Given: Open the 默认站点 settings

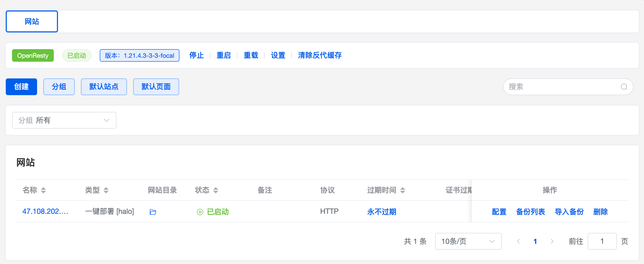Looking at the screenshot, I should pos(104,87).
